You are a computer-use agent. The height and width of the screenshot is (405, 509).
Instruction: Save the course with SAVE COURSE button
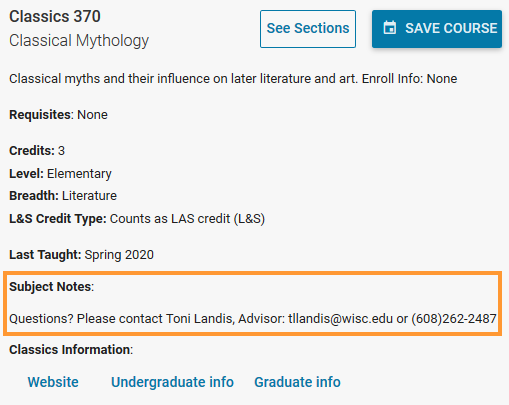click(437, 29)
